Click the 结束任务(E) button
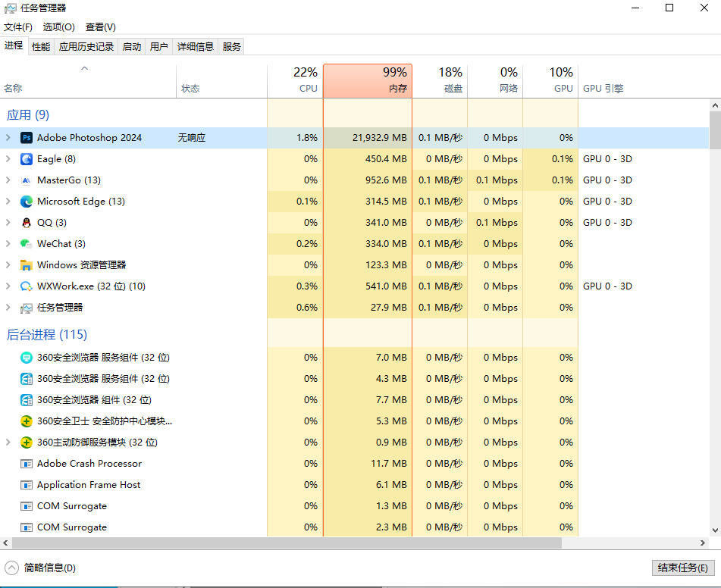Viewport: 721px width, 588px height. point(683,568)
